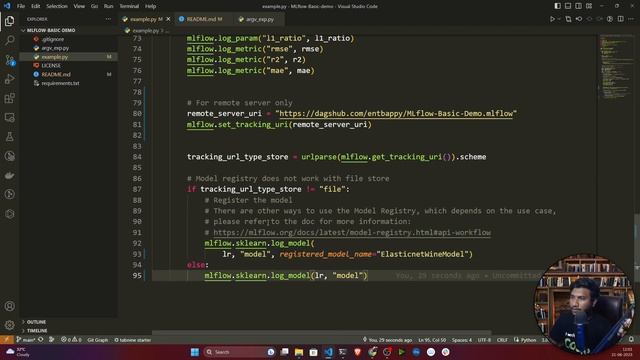Open the Edit menu

tap(36, 6)
